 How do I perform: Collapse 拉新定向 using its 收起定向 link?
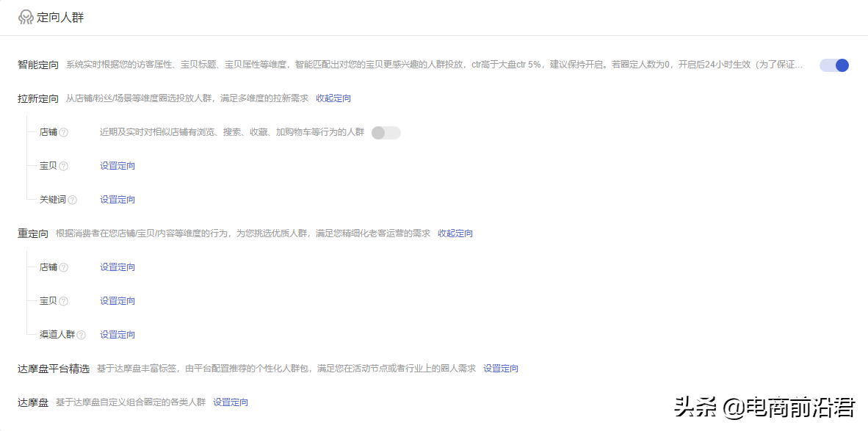[333, 97]
